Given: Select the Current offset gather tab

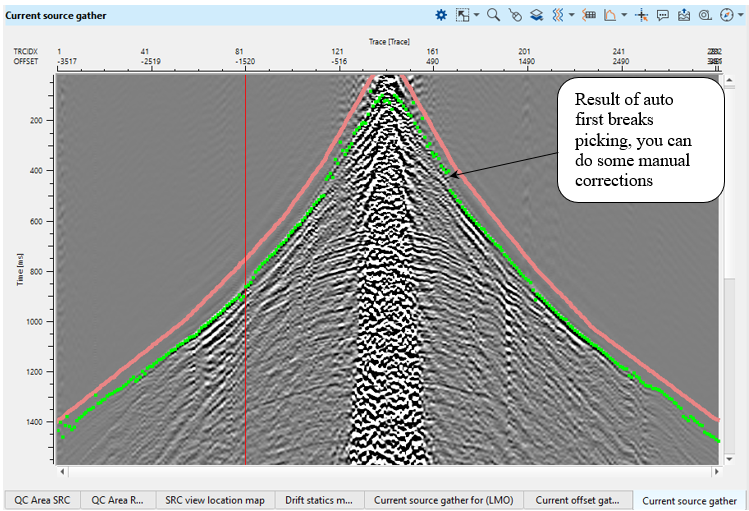Looking at the screenshot, I should click(577, 499).
